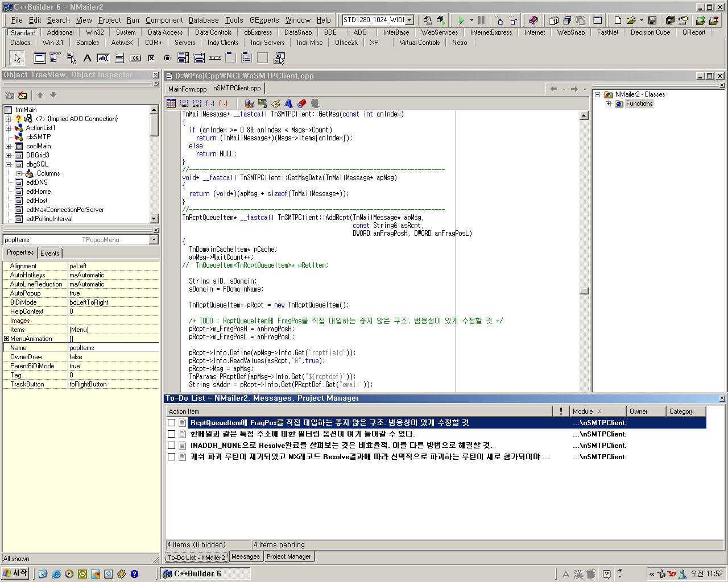This screenshot has height=582, width=728.
Task: Click the Save floppy disk icon
Action: click(x=652, y=20)
